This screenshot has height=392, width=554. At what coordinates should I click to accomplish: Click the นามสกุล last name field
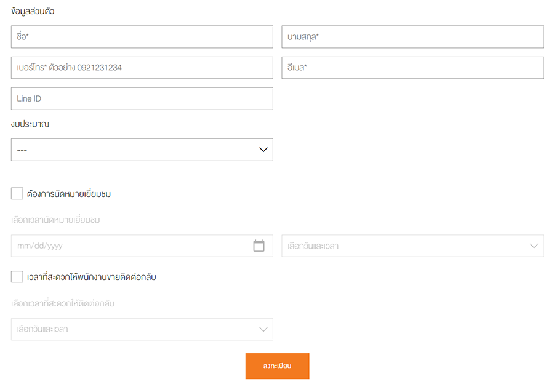pyautogui.click(x=412, y=37)
